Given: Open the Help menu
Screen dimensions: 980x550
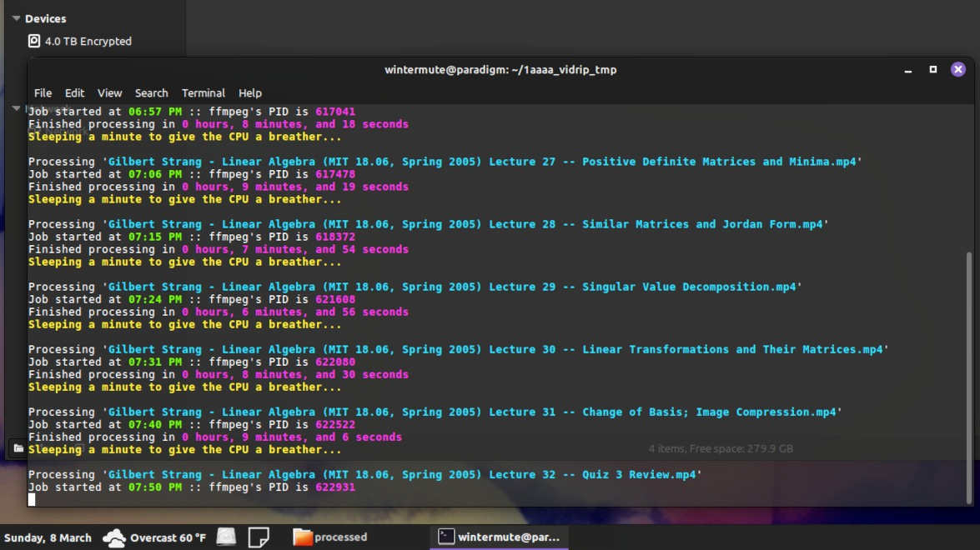Looking at the screenshot, I should tap(250, 93).
